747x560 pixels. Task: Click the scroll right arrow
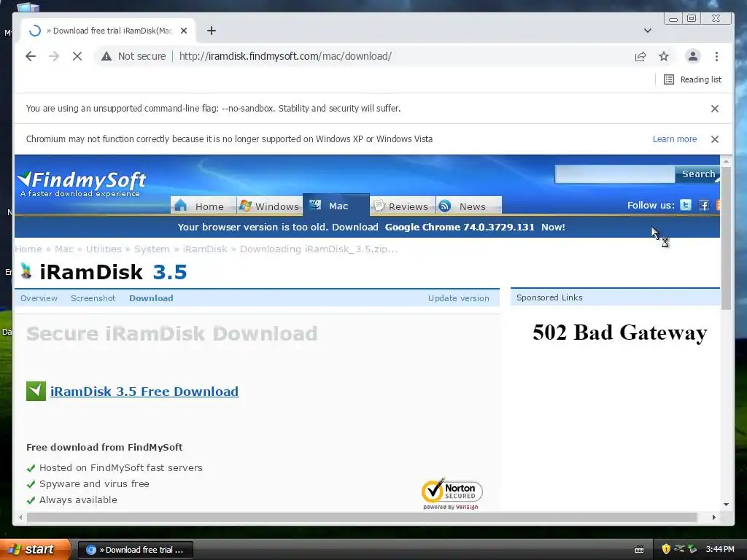pyautogui.click(x=713, y=517)
